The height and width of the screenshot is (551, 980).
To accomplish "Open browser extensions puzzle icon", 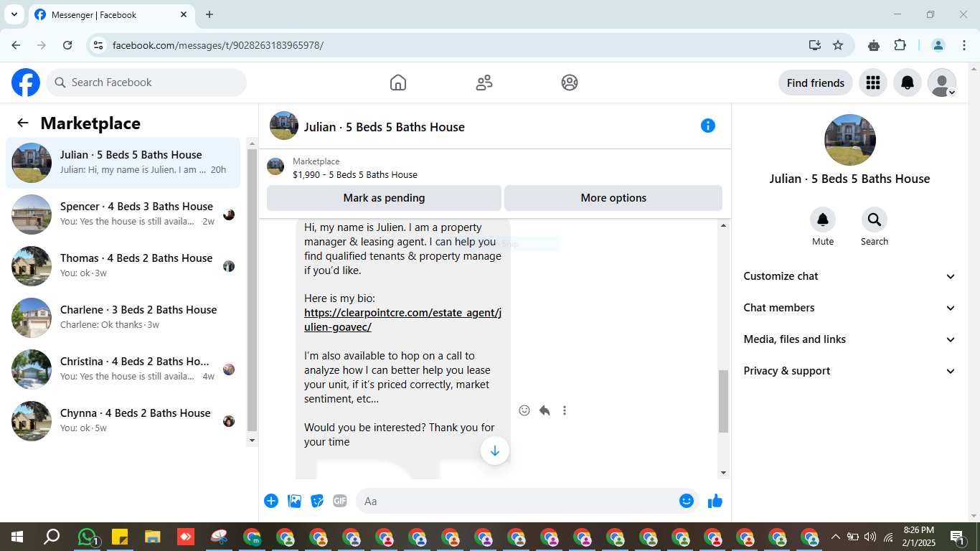I will pyautogui.click(x=900, y=45).
